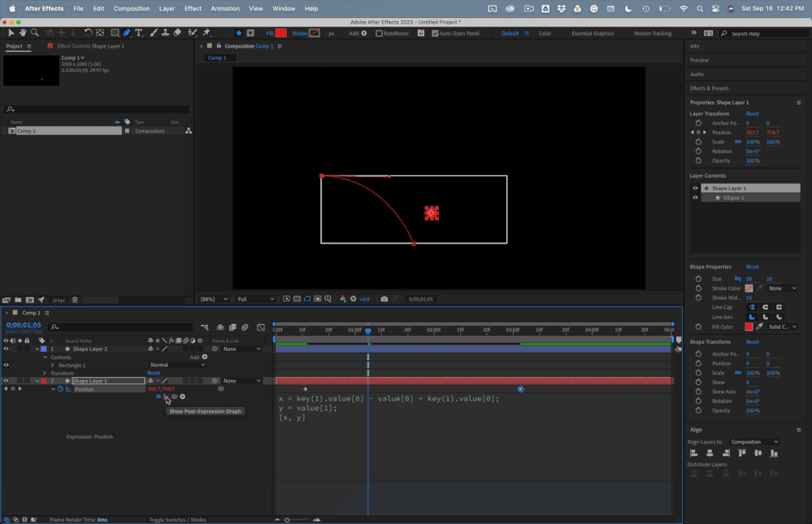Open the Full resolution dropdown in the viewer
Image resolution: width=812 pixels, height=524 pixels.
pyautogui.click(x=254, y=299)
